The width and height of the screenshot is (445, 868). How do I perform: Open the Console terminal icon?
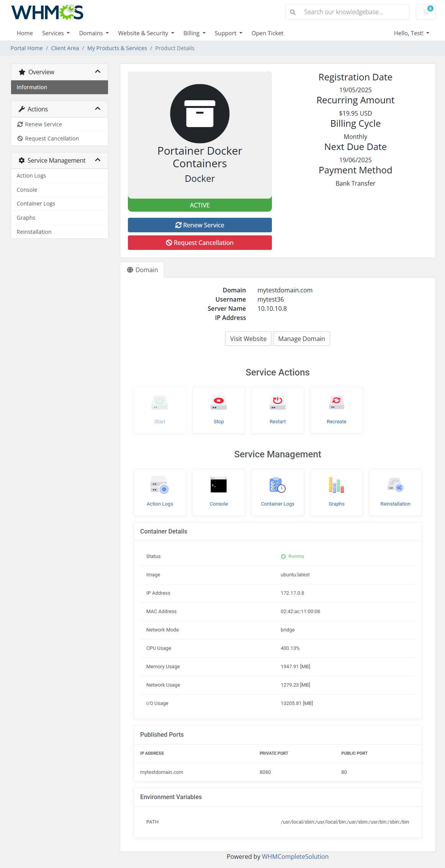coord(219,485)
